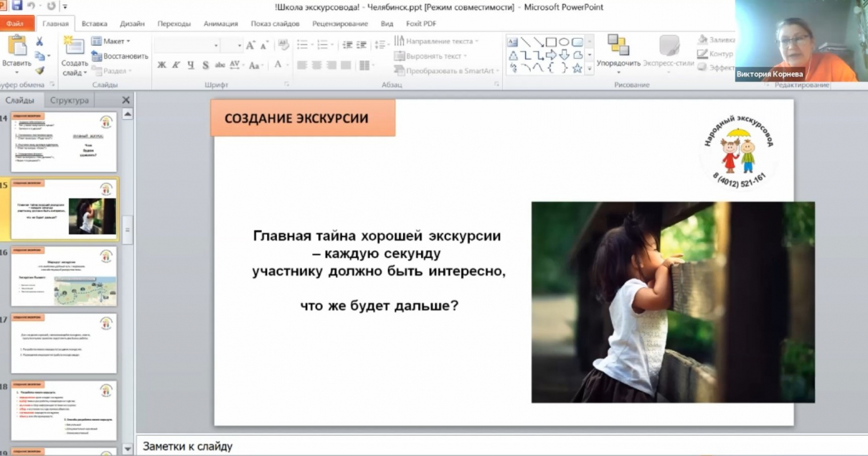Viewport: 868px width, 456px height.
Task: Switch to the Дизайн ribbon tab
Action: (x=132, y=24)
